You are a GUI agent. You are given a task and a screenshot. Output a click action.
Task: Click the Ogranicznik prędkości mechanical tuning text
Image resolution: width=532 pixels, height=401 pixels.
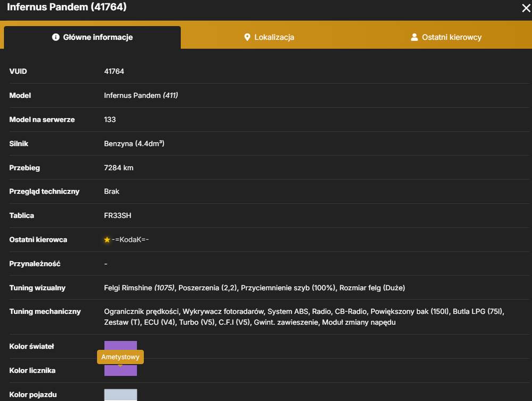141,312
